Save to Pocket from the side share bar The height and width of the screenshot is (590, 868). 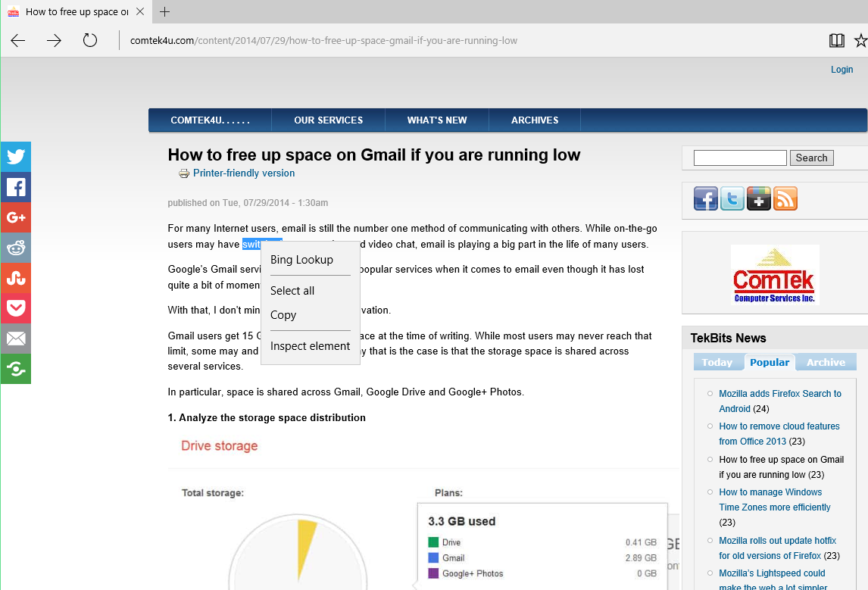pos(15,308)
